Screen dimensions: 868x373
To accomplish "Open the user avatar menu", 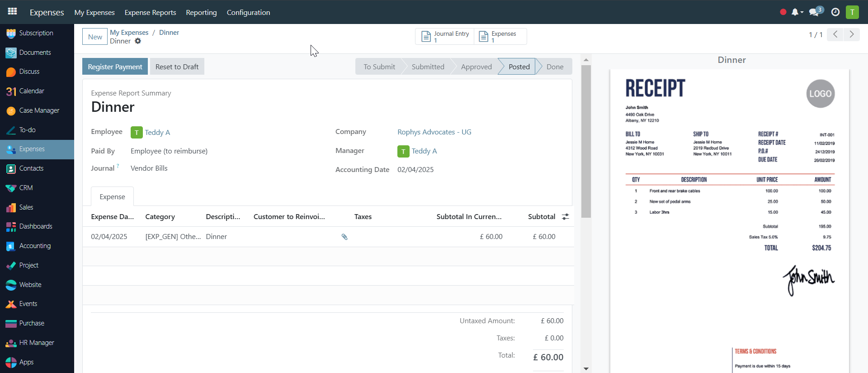I will tap(852, 12).
